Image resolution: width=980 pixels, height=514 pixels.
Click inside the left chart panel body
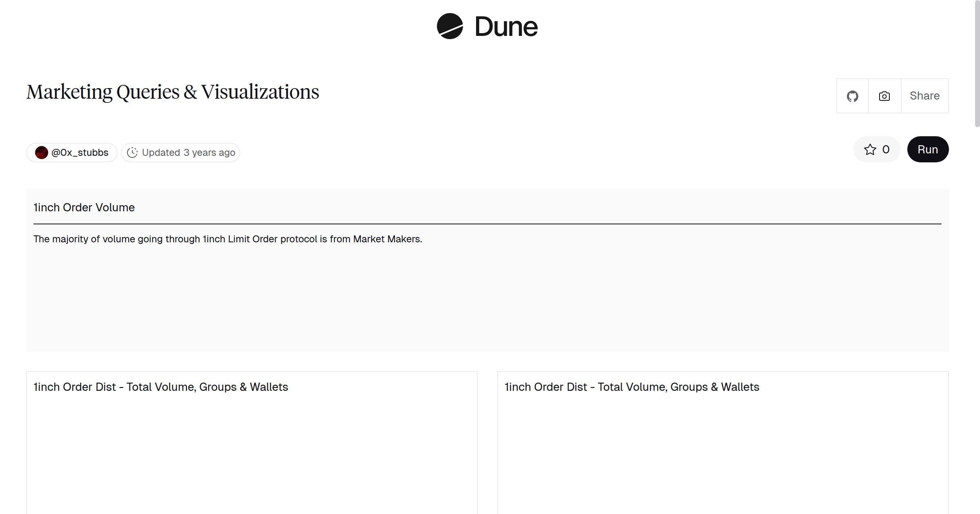click(x=252, y=457)
